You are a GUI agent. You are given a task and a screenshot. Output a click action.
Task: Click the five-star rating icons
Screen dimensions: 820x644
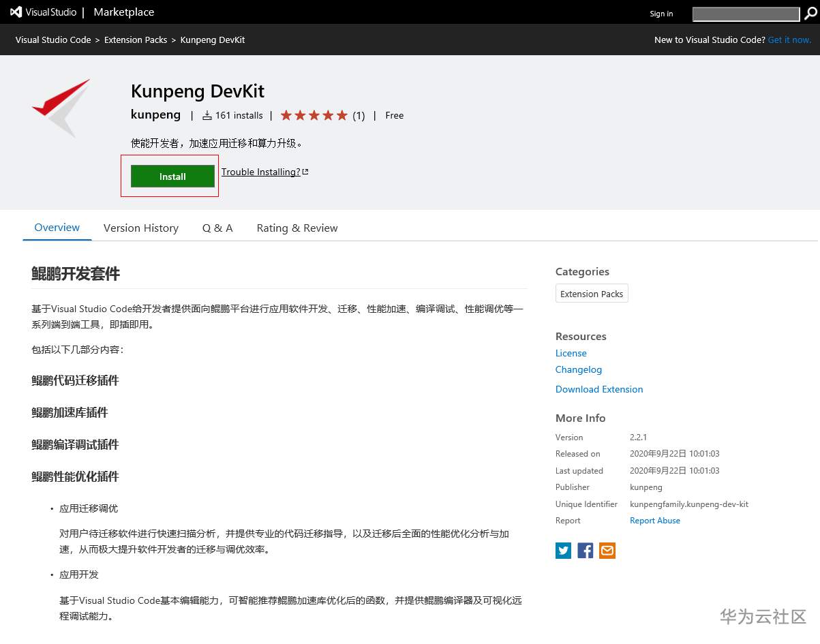coord(314,116)
